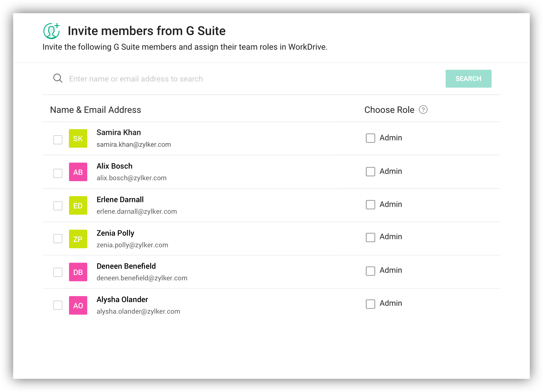This screenshot has height=392, width=543.
Task: Click Erlene Darnall's ED avatar
Action: pos(78,206)
